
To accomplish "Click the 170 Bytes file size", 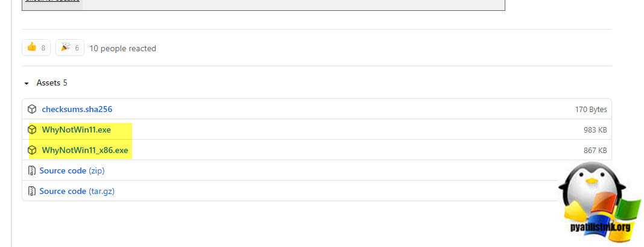I will (590, 110).
